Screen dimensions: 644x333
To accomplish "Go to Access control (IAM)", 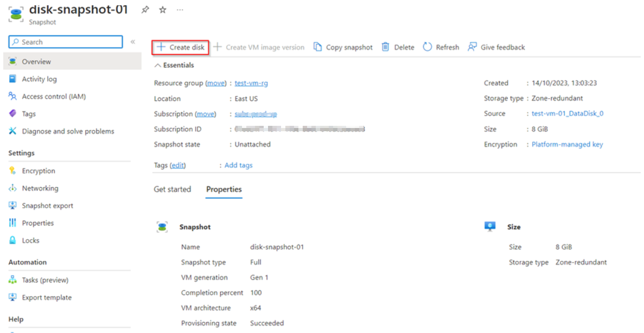I will pyautogui.click(x=54, y=97).
